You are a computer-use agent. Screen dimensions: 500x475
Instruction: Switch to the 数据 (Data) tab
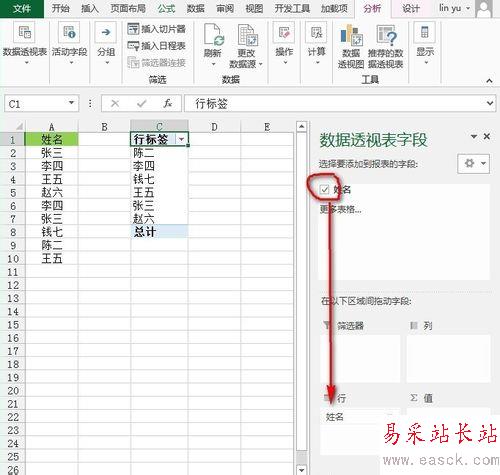[196, 8]
